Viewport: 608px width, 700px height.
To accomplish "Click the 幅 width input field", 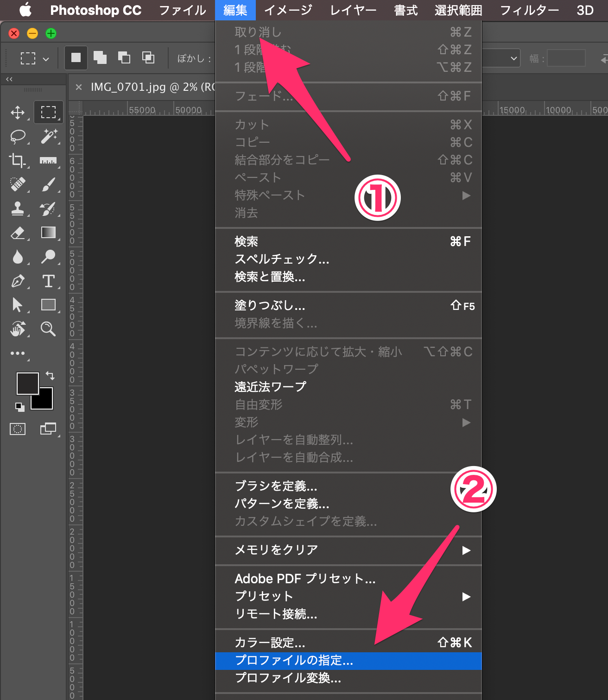I will 566,58.
